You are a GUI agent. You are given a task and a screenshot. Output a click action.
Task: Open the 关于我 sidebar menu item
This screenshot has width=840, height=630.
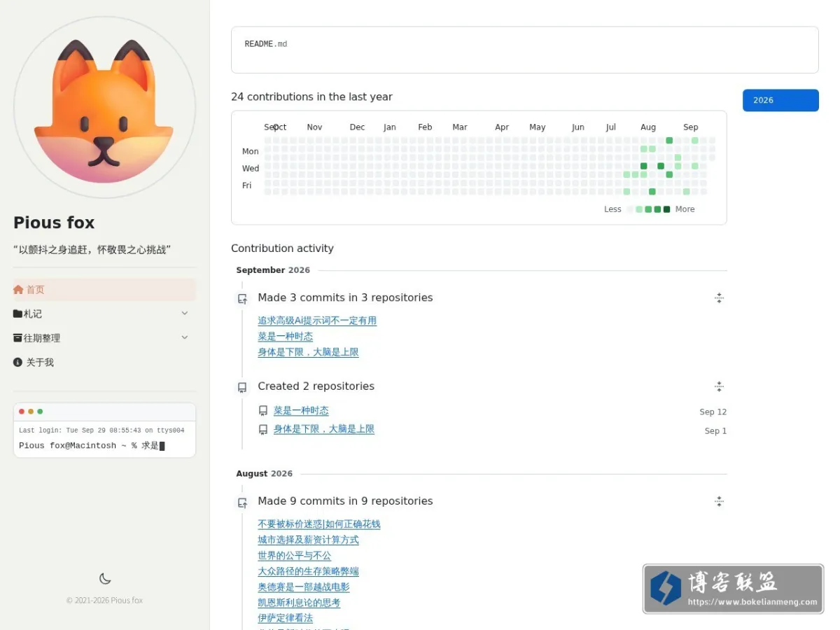[104, 362]
